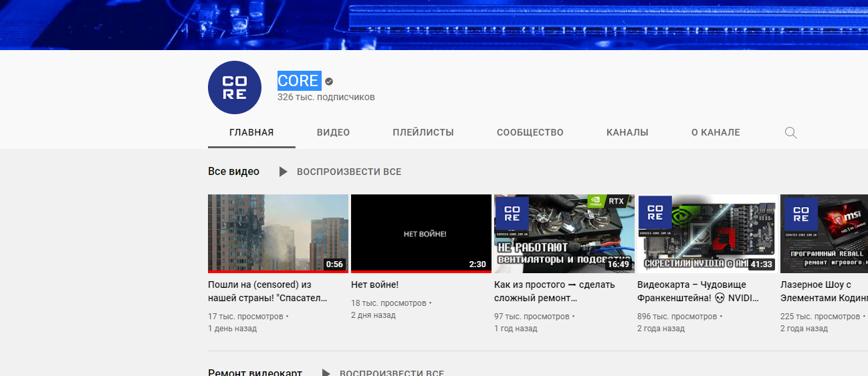
Task: Open the black НЕТ ВОЙНЕ! video thumbnail
Action: point(421,233)
